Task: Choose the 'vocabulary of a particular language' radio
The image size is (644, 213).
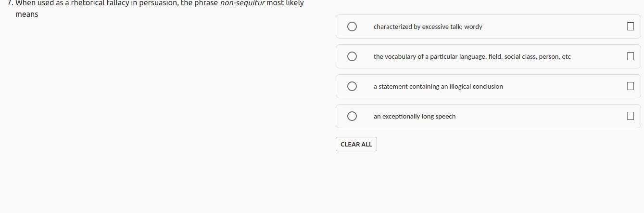Action: point(352,56)
